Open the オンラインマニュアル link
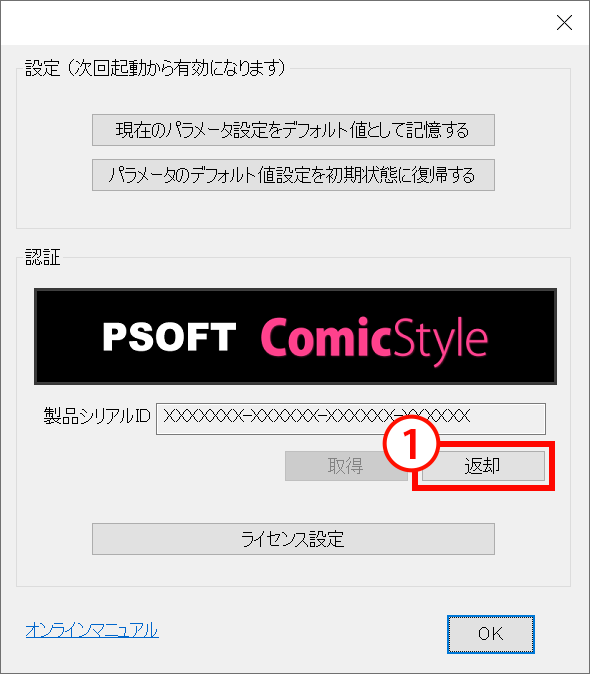 coord(92,630)
